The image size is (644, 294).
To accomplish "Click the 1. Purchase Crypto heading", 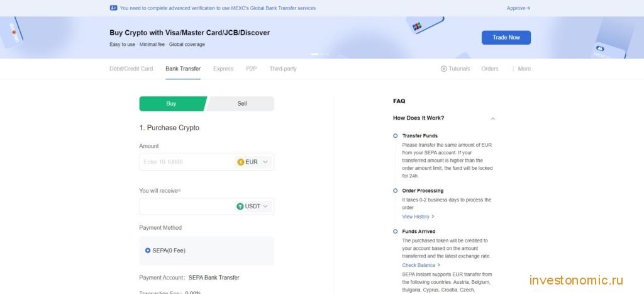I will pos(169,128).
